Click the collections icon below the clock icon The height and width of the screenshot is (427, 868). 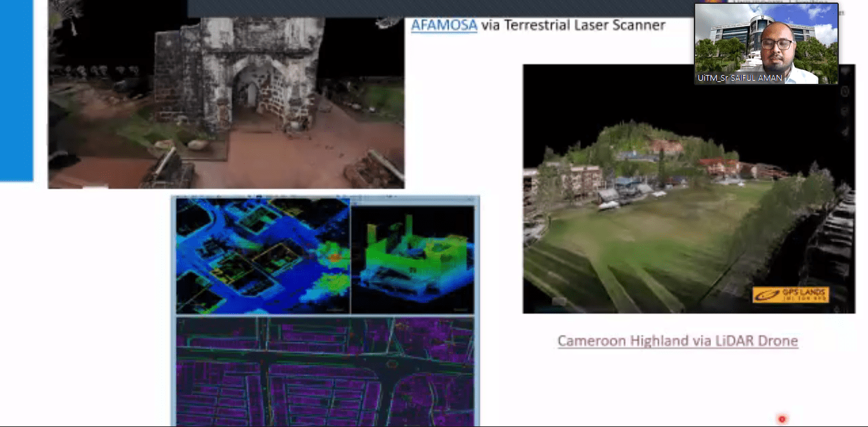coord(846,112)
